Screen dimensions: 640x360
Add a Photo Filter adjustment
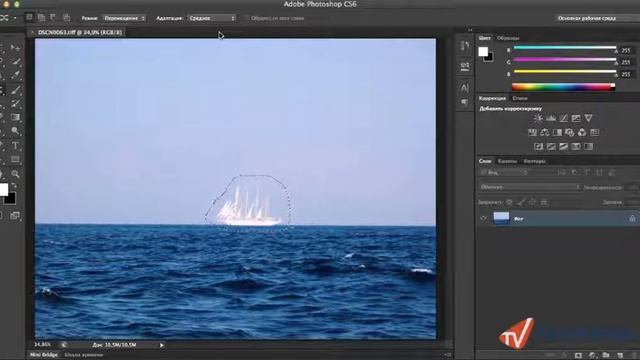tap(569, 133)
